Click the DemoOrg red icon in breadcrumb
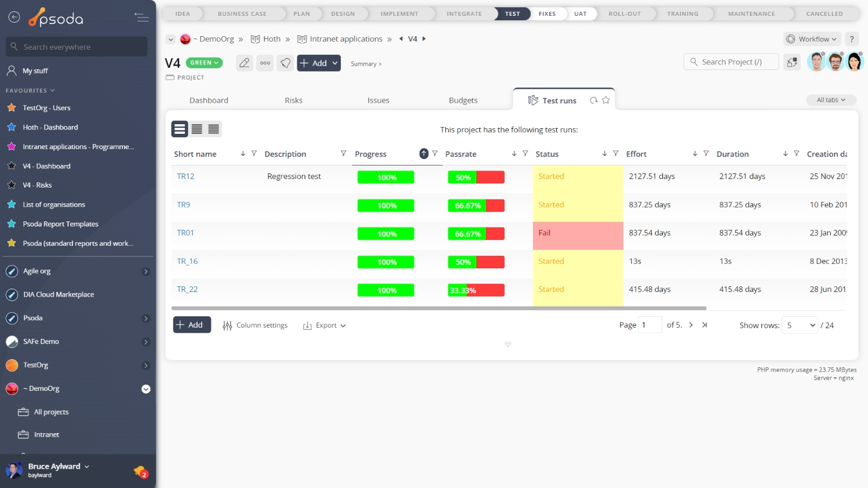This screenshot has height=488, width=868. pyautogui.click(x=185, y=39)
